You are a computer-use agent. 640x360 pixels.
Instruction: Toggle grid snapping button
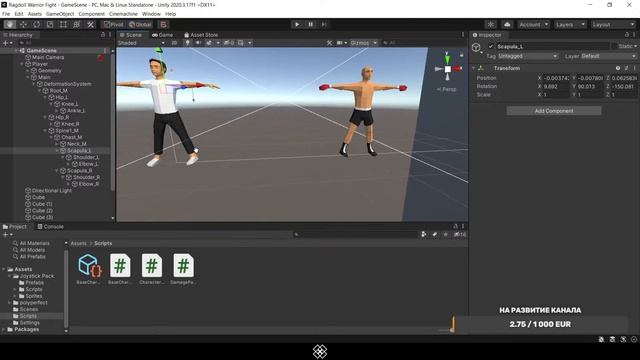(x=163, y=24)
